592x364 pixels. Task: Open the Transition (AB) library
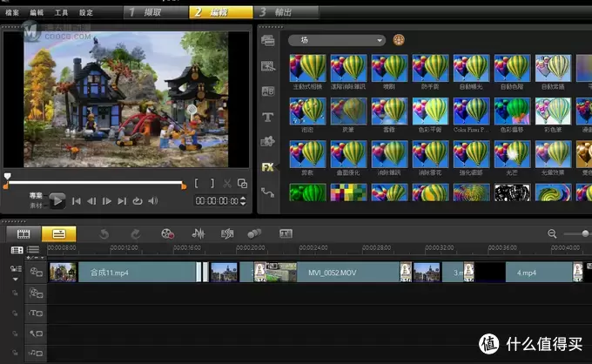pyautogui.click(x=267, y=91)
